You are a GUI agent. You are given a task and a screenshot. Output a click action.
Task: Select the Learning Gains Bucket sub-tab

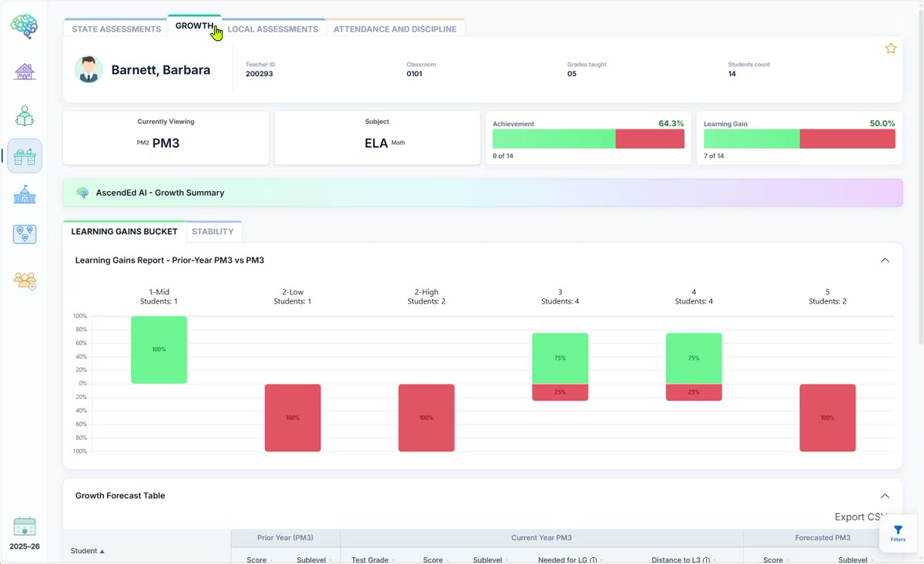pos(124,231)
